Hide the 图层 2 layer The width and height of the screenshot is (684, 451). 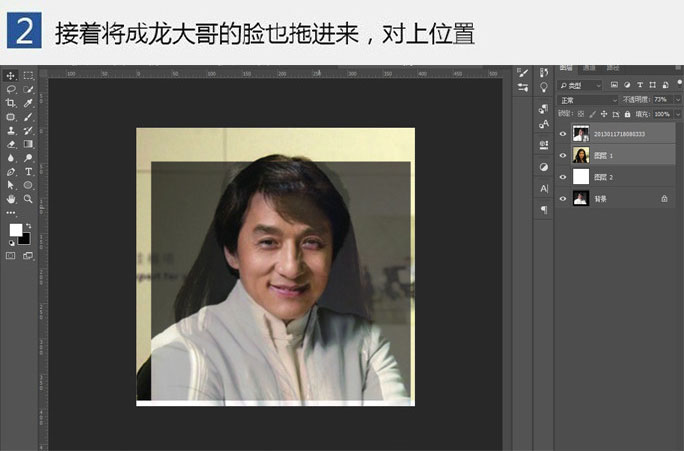tap(563, 177)
